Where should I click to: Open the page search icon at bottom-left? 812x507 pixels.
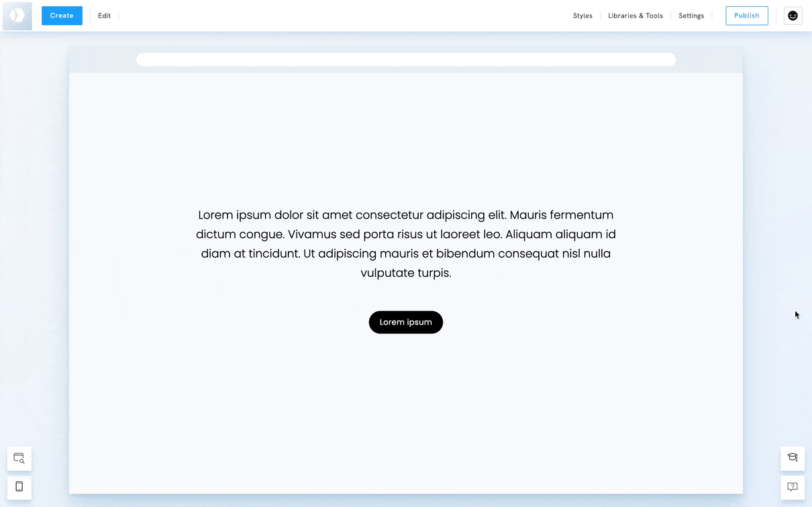19,459
